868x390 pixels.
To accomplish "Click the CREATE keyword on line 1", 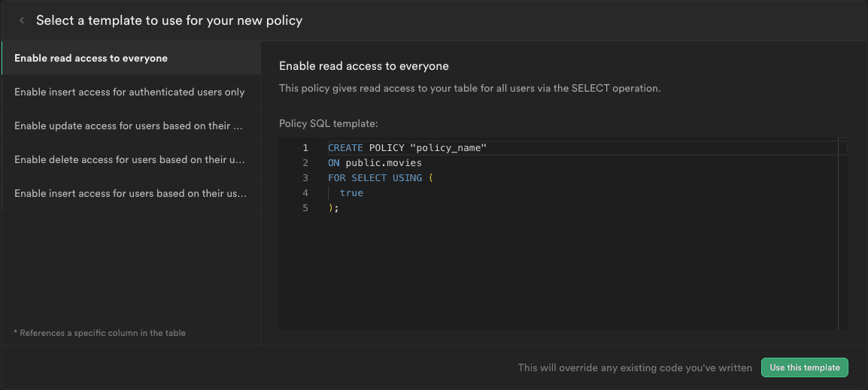I will click(345, 148).
